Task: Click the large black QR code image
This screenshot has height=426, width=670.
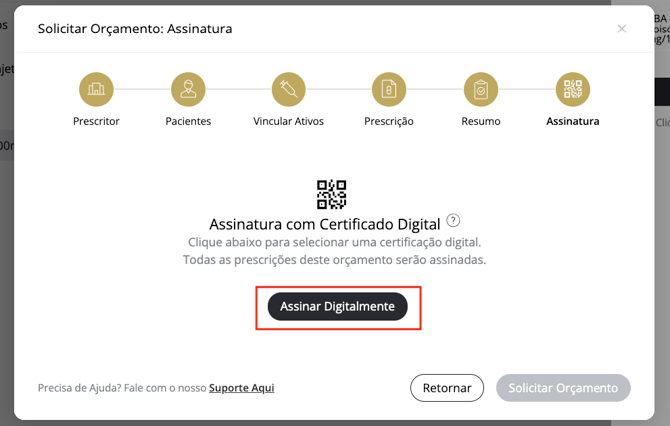Action: pos(332,194)
